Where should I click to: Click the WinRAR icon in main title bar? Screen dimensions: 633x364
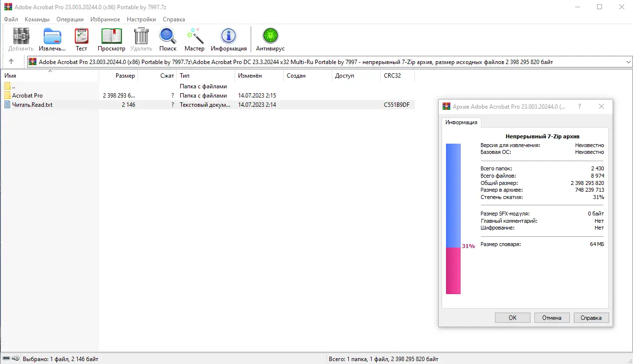point(7,7)
